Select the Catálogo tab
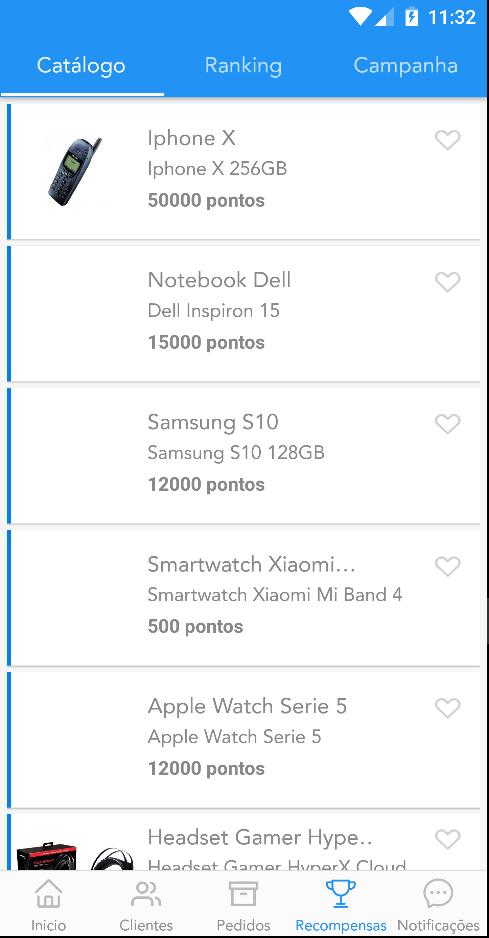The height and width of the screenshot is (938, 489). click(x=81, y=65)
